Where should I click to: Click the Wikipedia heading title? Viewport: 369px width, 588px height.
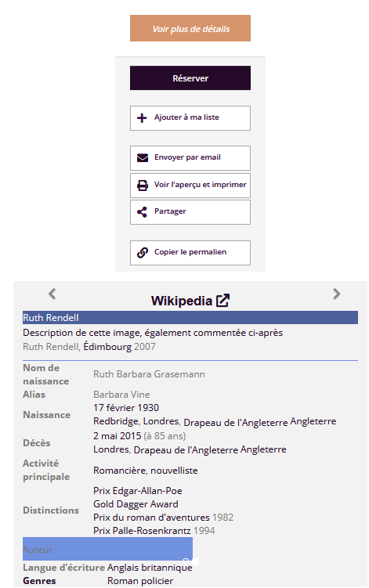pos(182,301)
